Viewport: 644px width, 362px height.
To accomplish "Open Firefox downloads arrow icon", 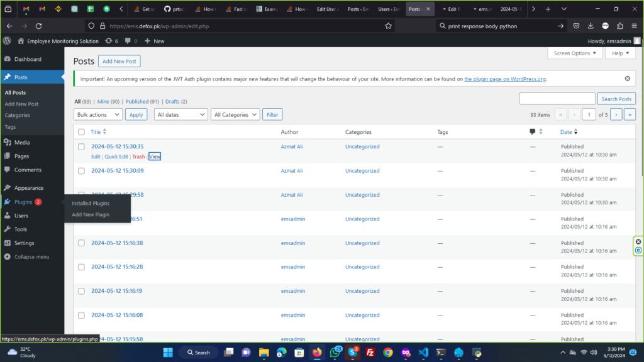I will [x=591, y=26].
